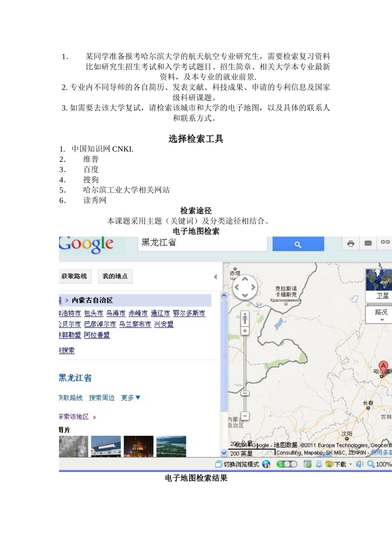Open the 赤峰市 link
392x555 pixels.
point(138,313)
